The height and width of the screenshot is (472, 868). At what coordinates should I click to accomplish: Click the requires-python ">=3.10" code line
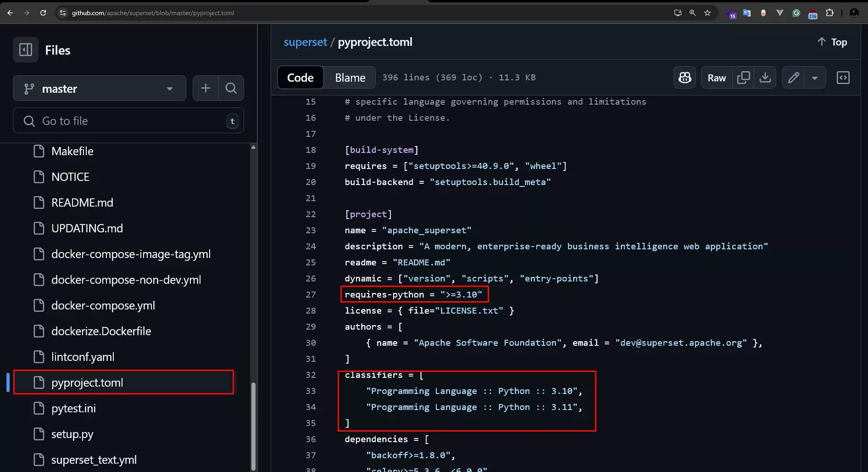pyautogui.click(x=413, y=294)
